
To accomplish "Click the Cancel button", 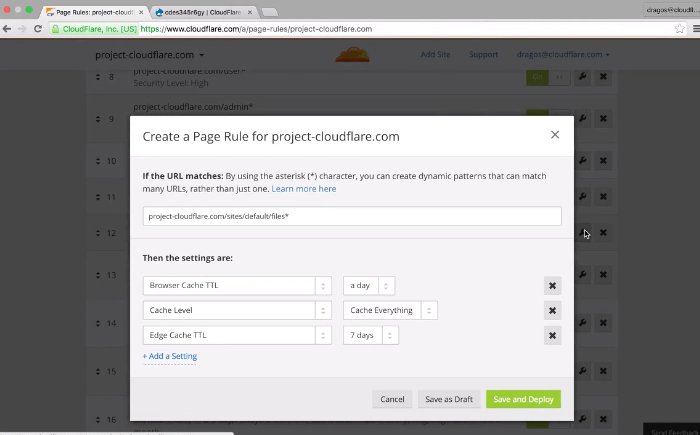I will [x=392, y=399].
